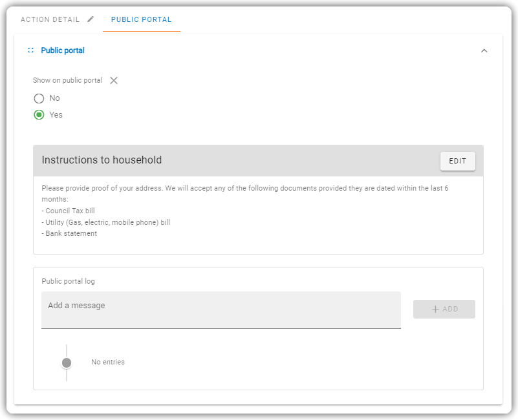The height and width of the screenshot is (420, 518).
Task: Clear the Show on public portal selection
Action: tap(114, 80)
